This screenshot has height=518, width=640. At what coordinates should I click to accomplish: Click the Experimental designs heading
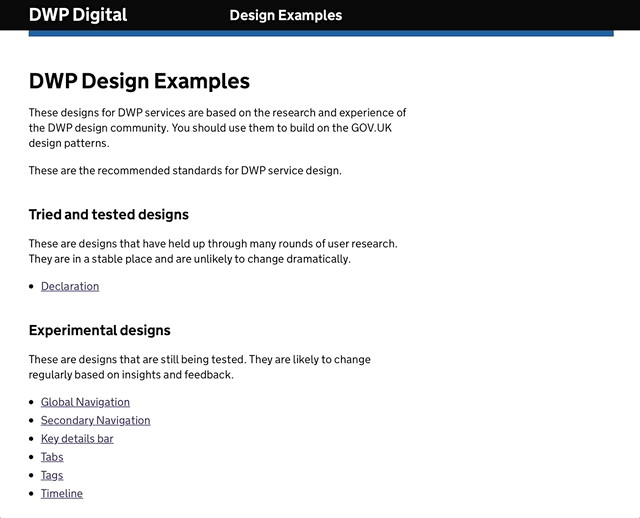tap(100, 330)
